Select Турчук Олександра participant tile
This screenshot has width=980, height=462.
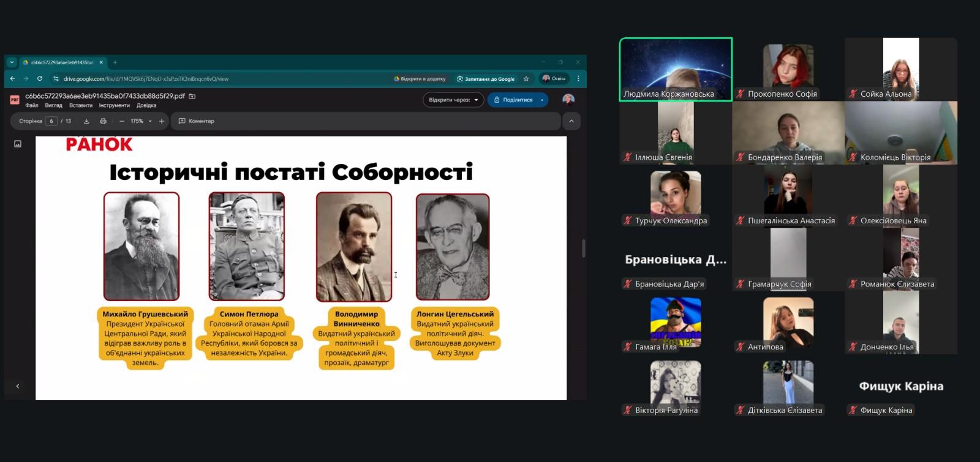(676, 196)
